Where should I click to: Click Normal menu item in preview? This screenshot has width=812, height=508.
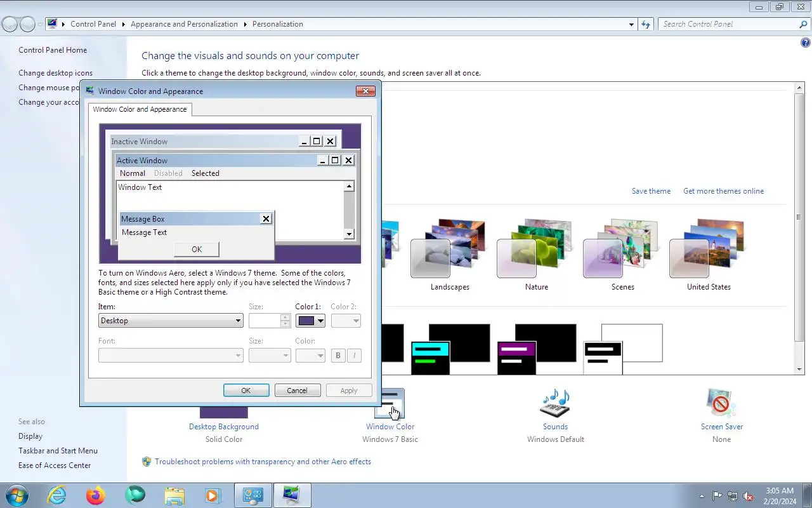pos(133,173)
